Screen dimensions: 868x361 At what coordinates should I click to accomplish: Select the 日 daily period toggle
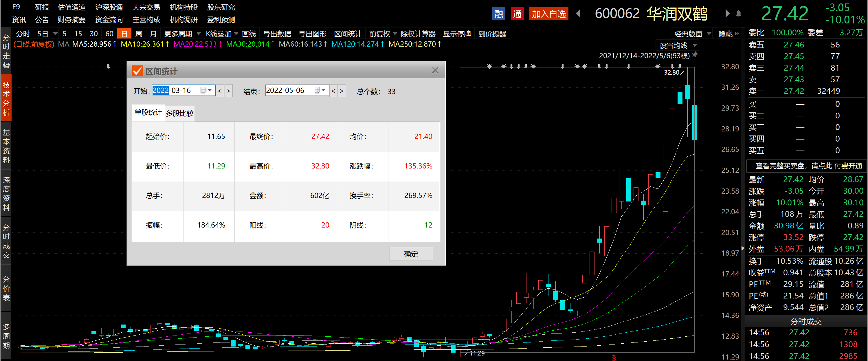pos(124,34)
